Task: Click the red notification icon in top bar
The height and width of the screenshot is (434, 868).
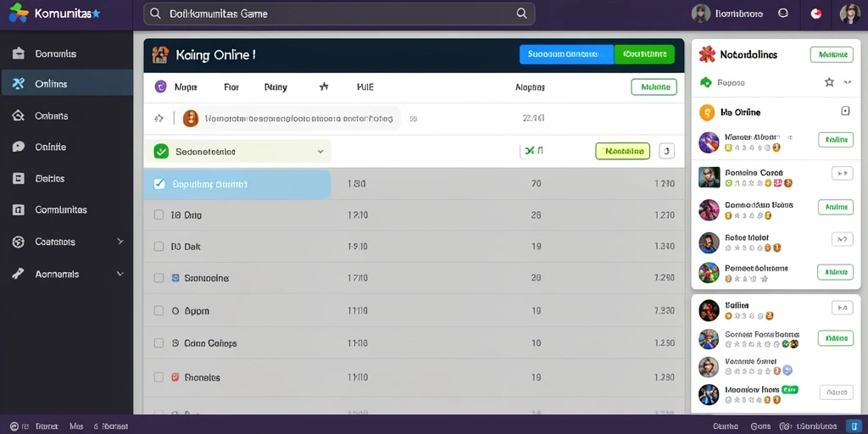Action: tap(816, 14)
